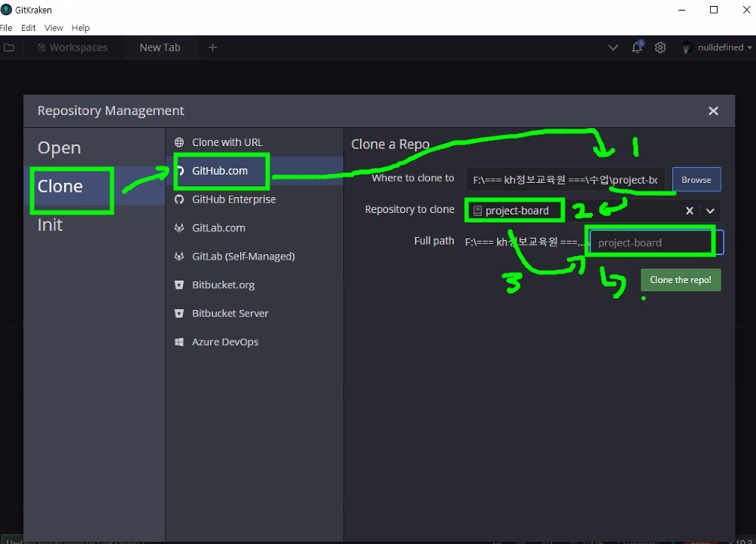The image size is (756, 544).
Task: Choose Bitbucket.org clone source
Action: (x=255, y=284)
